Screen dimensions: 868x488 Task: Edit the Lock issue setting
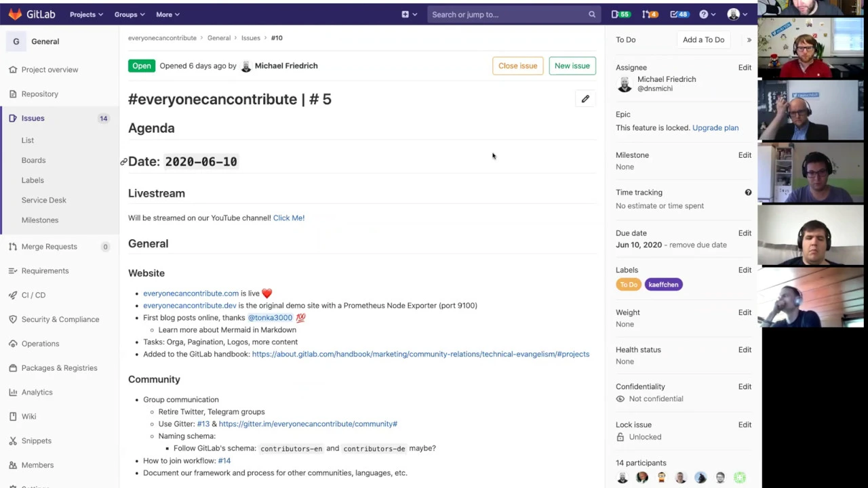click(x=745, y=425)
